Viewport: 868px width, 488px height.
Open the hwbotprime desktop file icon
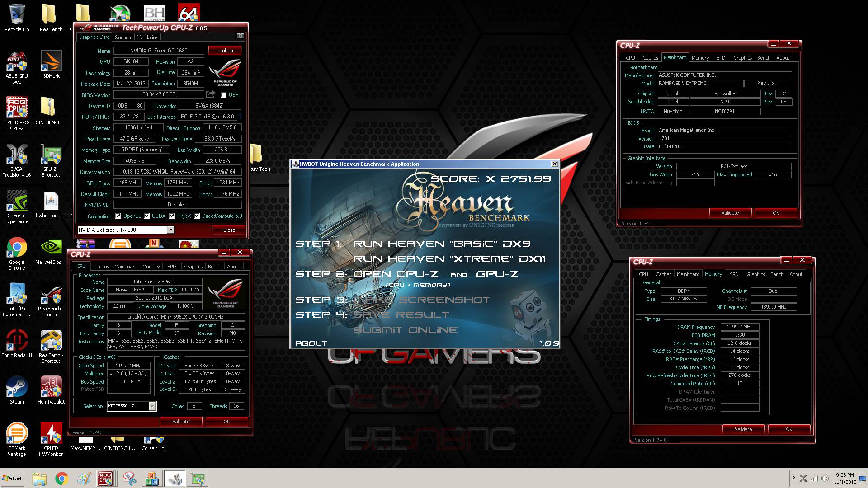51,204
